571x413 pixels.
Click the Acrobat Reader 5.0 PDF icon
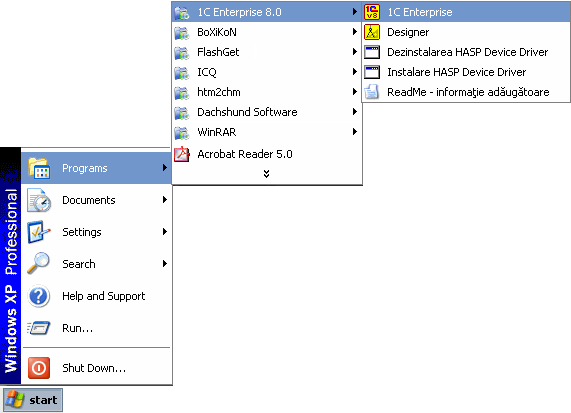pos(182,154)
